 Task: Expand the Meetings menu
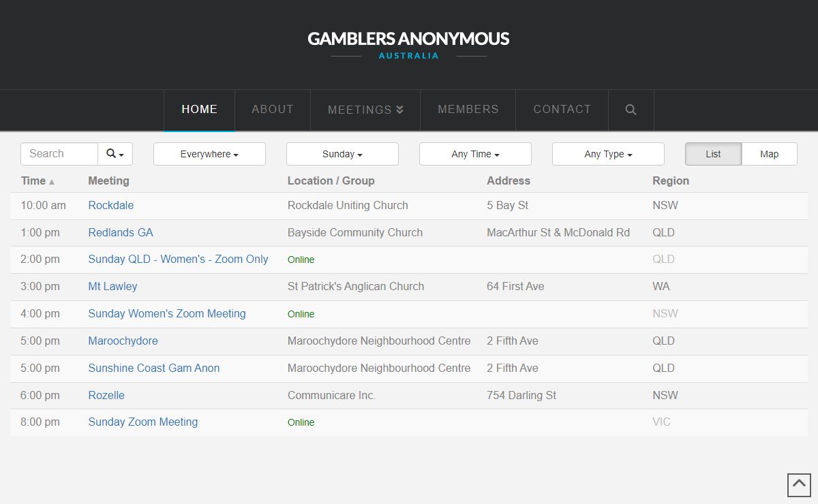[x=365, y=110]
